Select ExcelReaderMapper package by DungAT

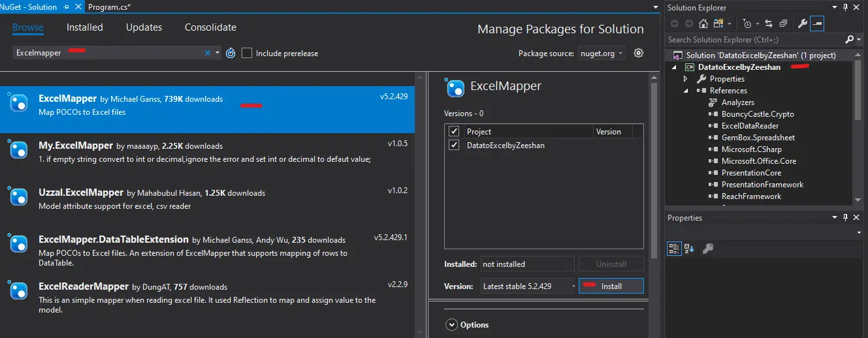click(x=207, y=297)
